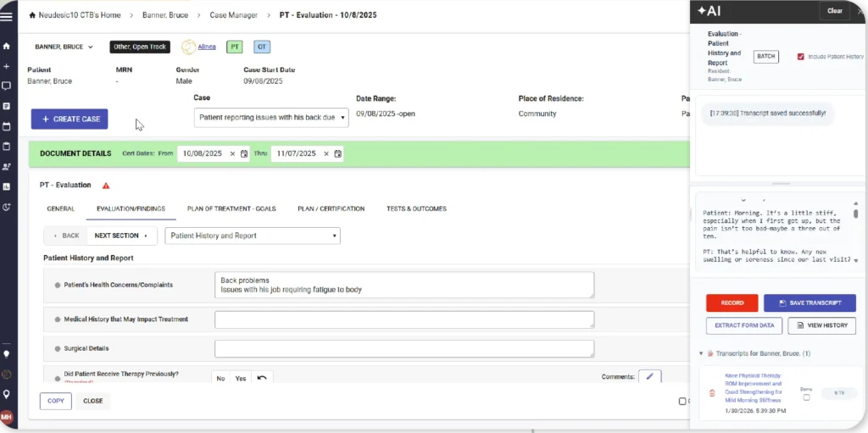The width and height of the screenshot is (868, 433).
Task: Click the From date field 10/08/2025
Action: 202,154
